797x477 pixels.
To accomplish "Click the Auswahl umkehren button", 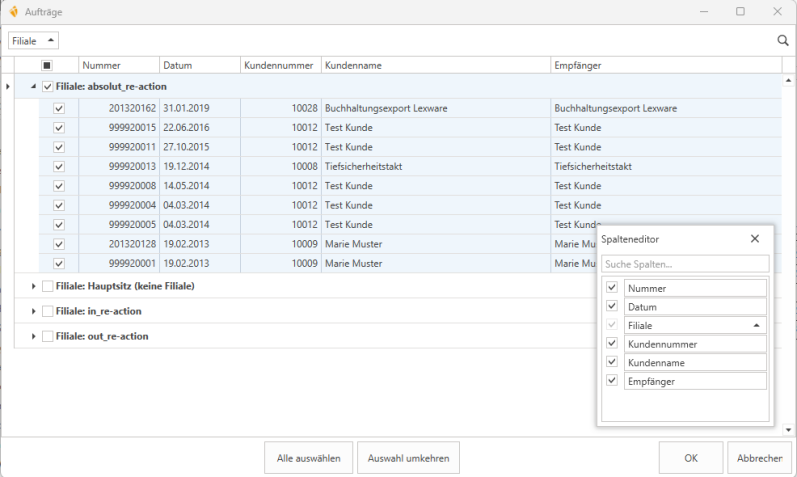I will [x=408, y=458].
